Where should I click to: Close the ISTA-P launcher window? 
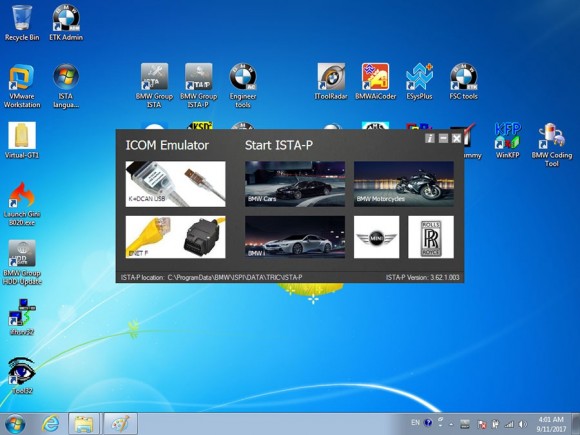click(x=456, y=138)
